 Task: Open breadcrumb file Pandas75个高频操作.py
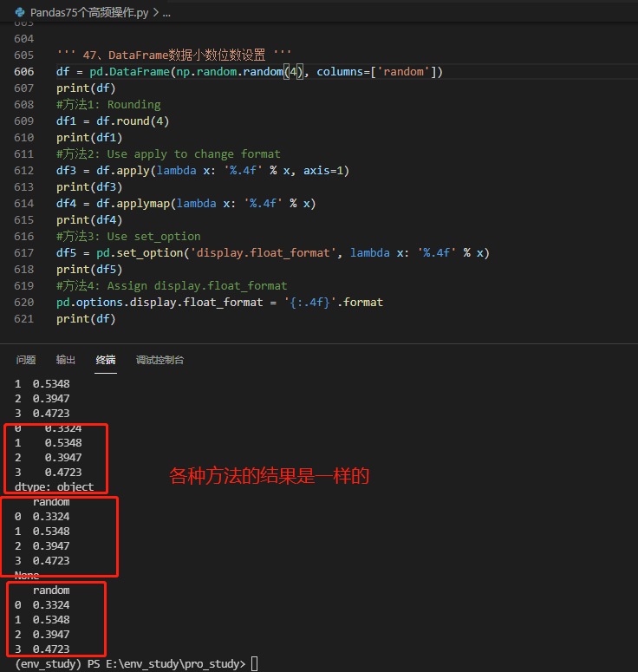pos(89,13)
